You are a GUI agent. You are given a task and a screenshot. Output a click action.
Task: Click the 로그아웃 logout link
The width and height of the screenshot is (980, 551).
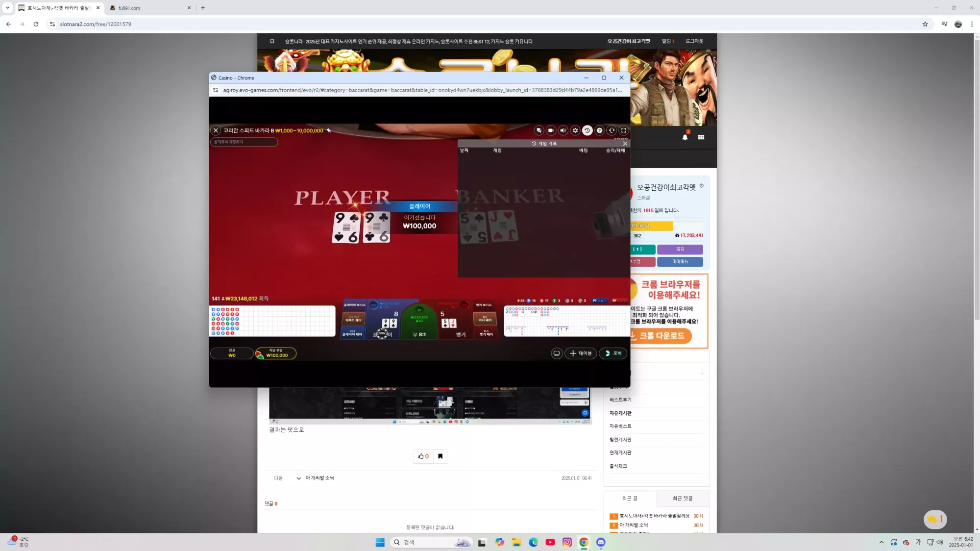pos(694,41)
